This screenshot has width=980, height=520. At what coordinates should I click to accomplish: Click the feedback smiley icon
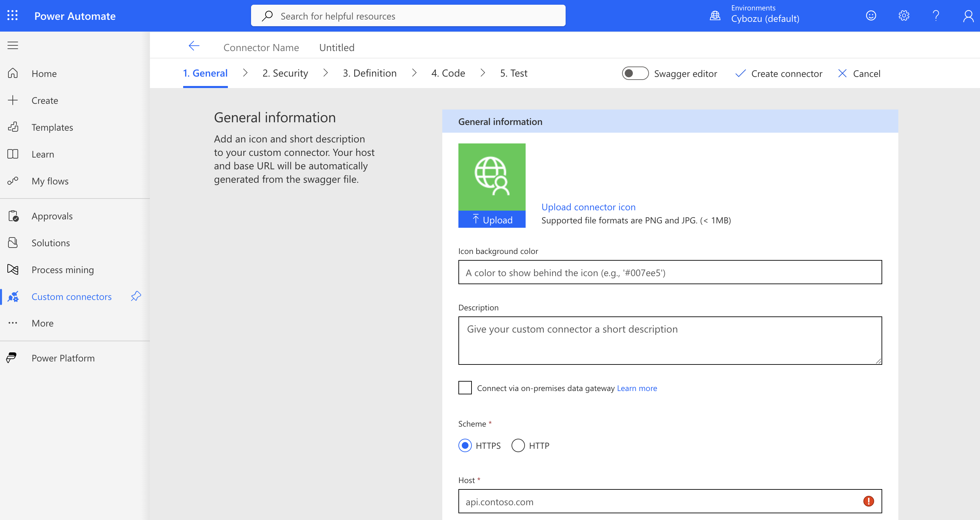point(871,15)
